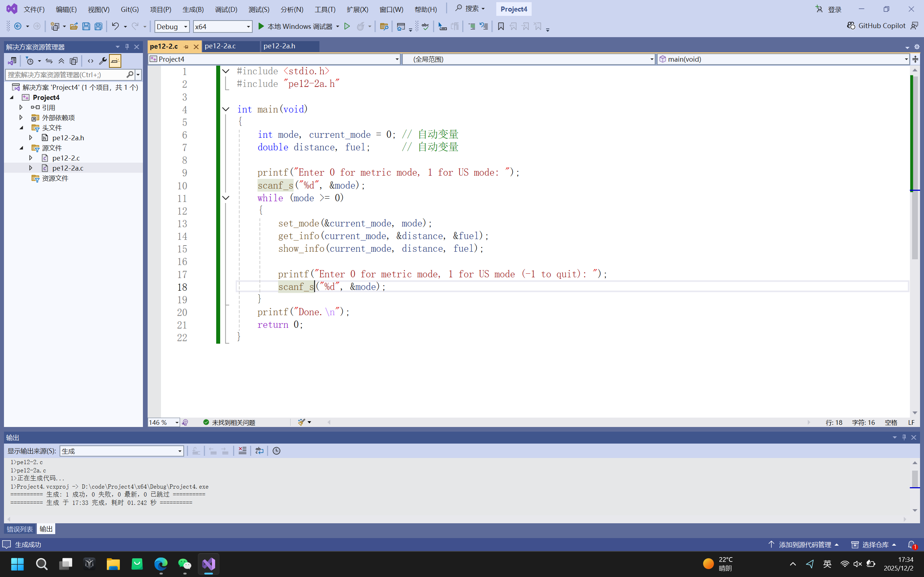Clear all output with the red X icon
The image size is (924, 577).
coord(242,451)
